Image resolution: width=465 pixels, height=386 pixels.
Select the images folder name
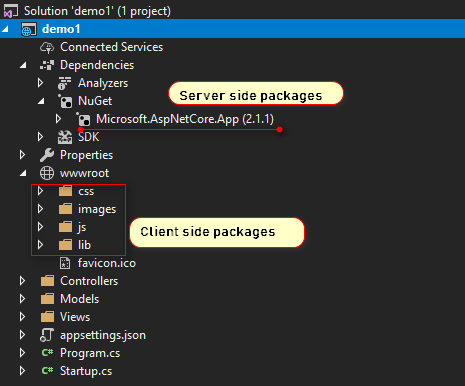point(97,210)
